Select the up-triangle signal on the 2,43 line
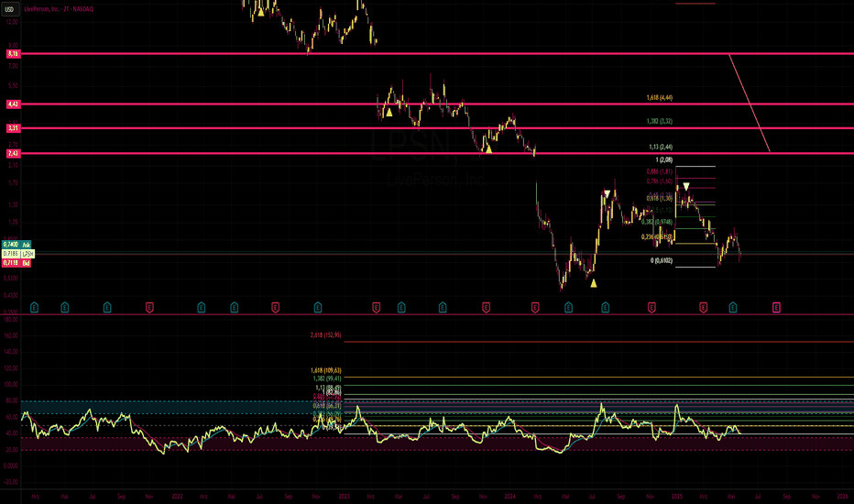 [489, 148]
